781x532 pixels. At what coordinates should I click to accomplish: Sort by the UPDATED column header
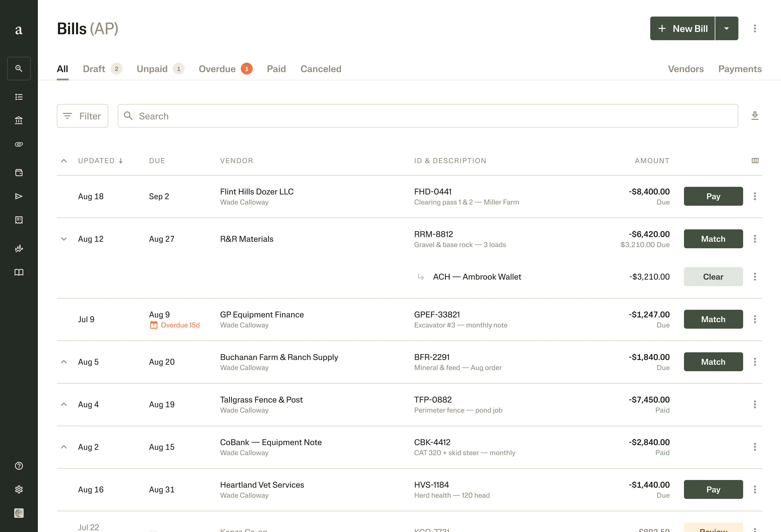coord(101,161)
